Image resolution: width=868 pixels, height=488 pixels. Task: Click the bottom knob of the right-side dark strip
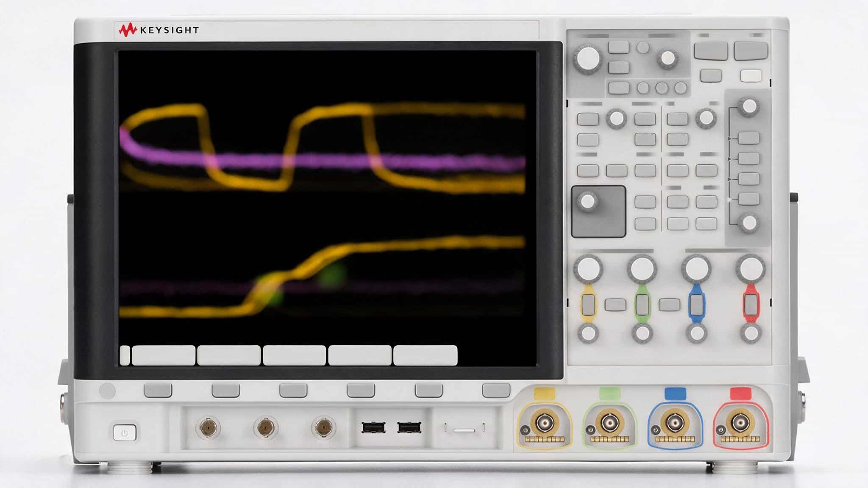click(748, 222)
